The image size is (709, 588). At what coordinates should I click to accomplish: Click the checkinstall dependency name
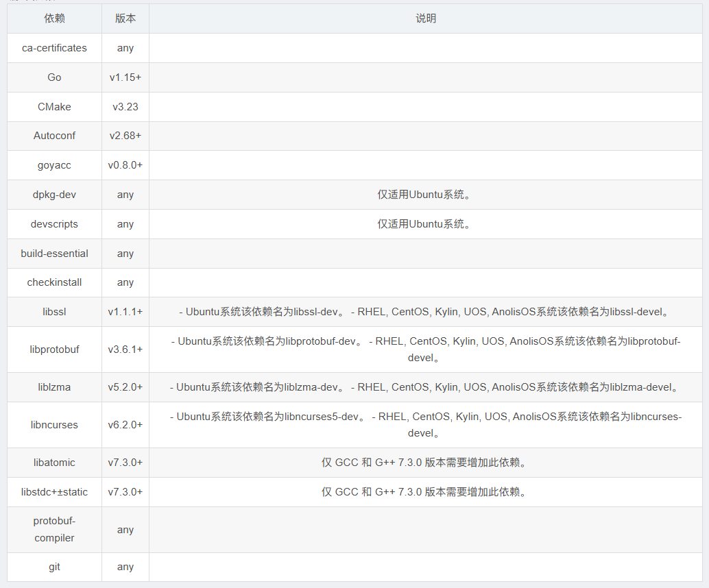[54, 282]
